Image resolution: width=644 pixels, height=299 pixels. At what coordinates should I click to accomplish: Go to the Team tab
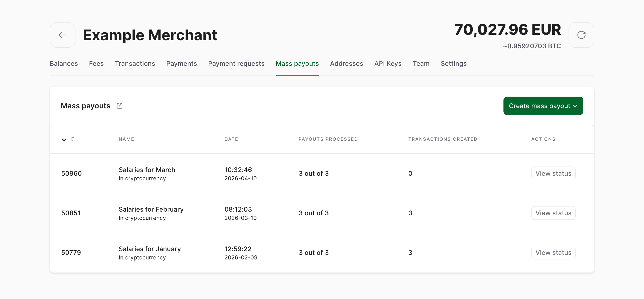coord(421,63)
